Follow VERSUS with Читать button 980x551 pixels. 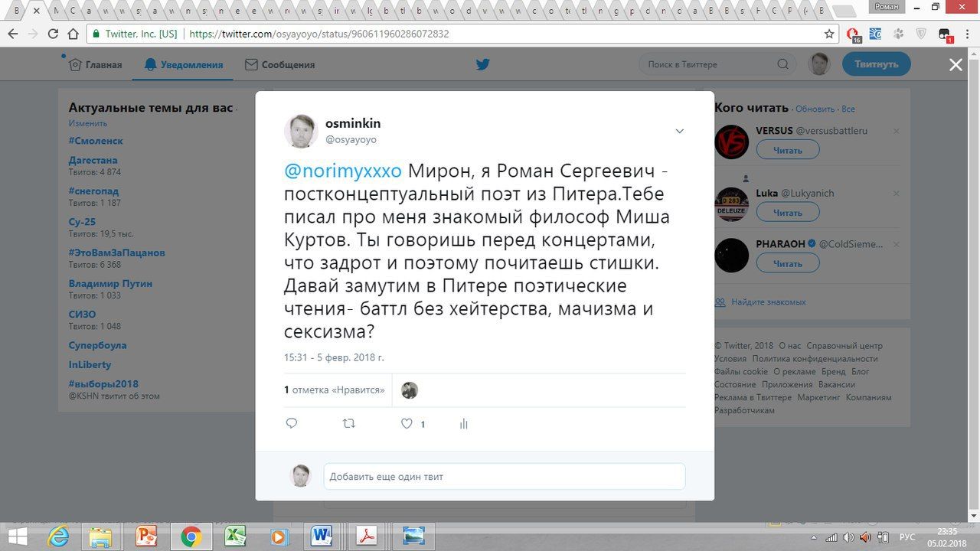[x=788, y=150]
